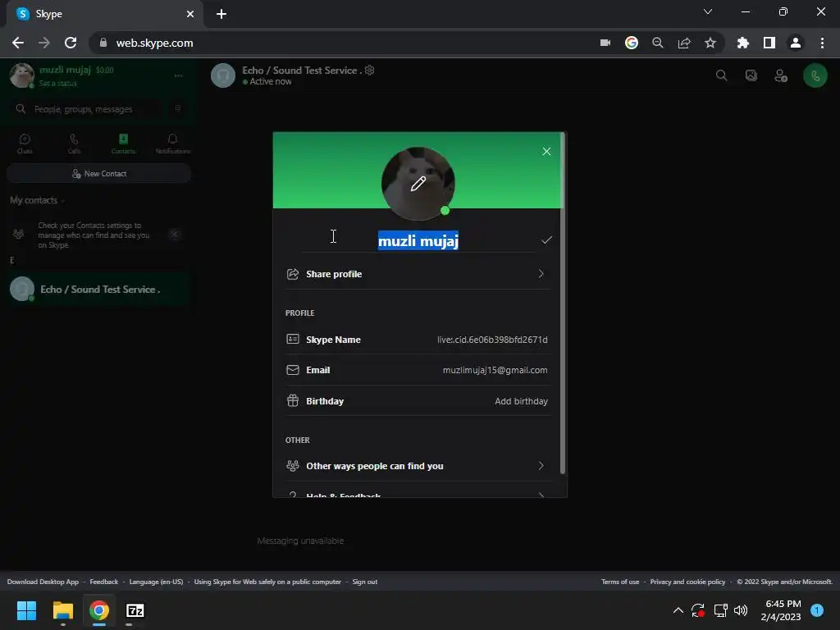840x630 pixels.
Task: Click the user avatar in sidebar header
Action: tap(22, 75)
